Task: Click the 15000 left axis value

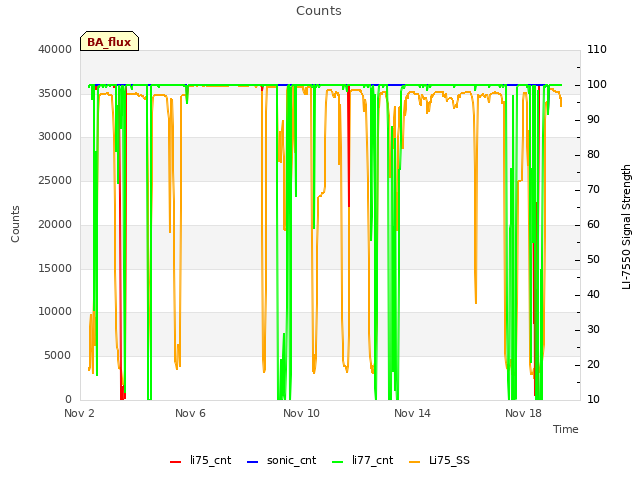Action: pyautogui.click(x=55, y=269)
